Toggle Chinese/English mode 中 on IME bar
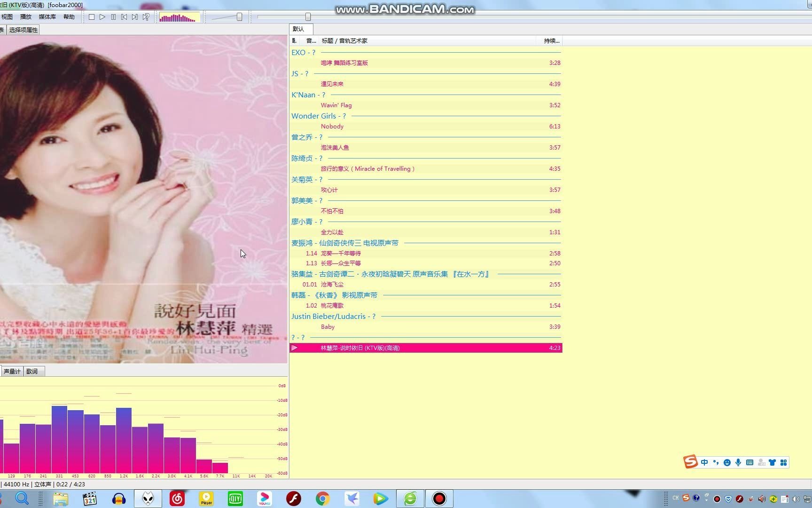812x508 pixels. [704, 463]
